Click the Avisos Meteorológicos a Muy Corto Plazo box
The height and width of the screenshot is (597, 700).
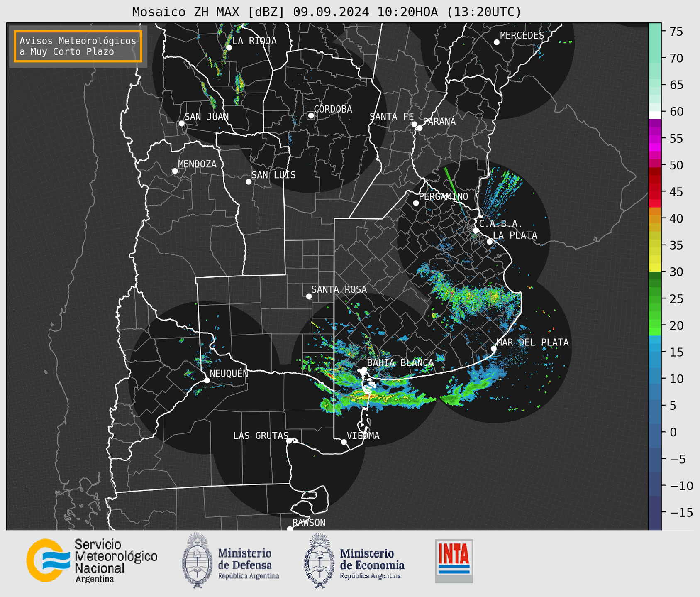tap(78, 46)
